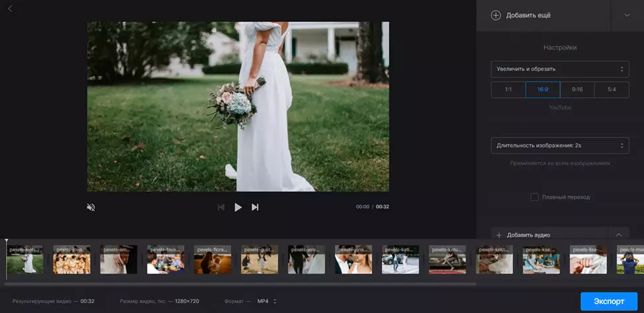
Task: Click the timeline horizontal scrollbar
Action: click(x=239, y=284)
